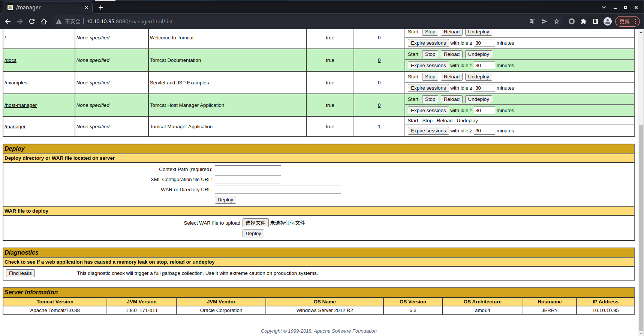Screen dimensions: 644x336
Task: Open the /host-manager application link
Action: pyautogui.click(x=21, y=105)
